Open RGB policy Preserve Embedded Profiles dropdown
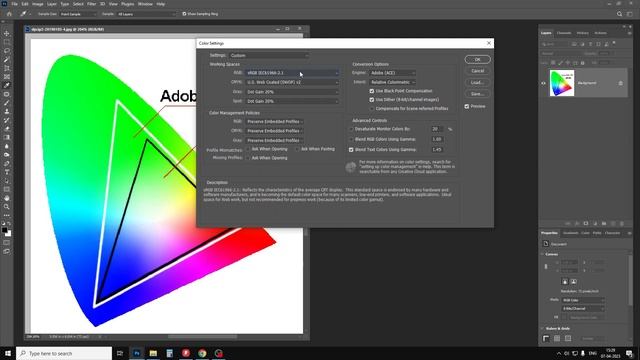The image size is (640, 360). point(274,122)
